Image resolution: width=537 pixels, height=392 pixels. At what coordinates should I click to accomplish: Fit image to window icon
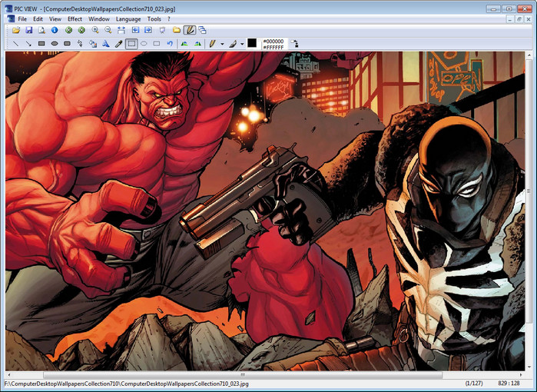pyautogui.click(x=121, y=30)
